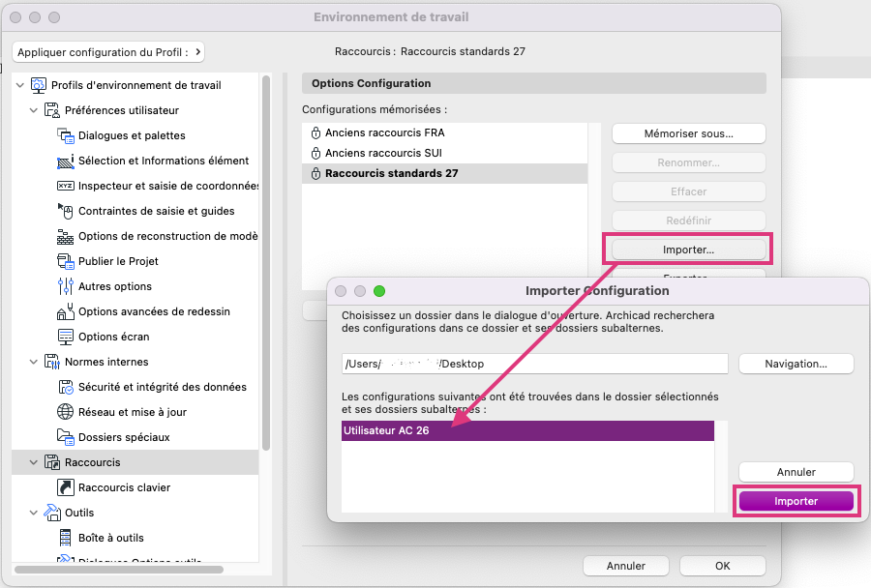
Task: Click the Publier le Projet icon
Action: pyautogui.click(x=66, y=261)
